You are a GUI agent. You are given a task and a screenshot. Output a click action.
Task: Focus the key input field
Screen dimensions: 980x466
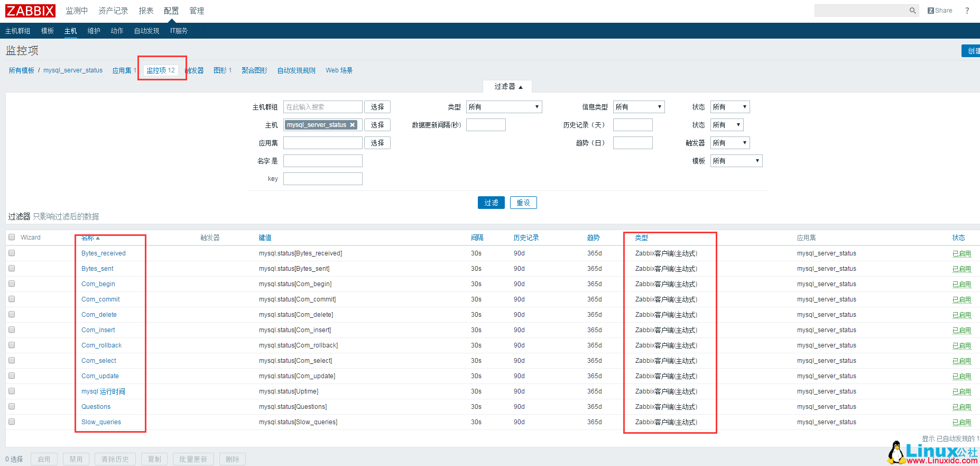[x=323, y=179]
